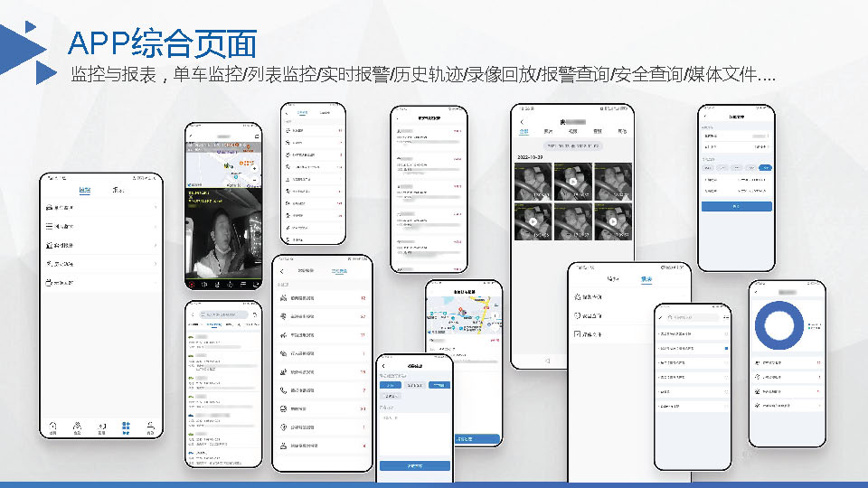The width and height of the screenshot is (868, 488).
Task: Tap the red location marker on the map phone
Action: coord(460,311)
